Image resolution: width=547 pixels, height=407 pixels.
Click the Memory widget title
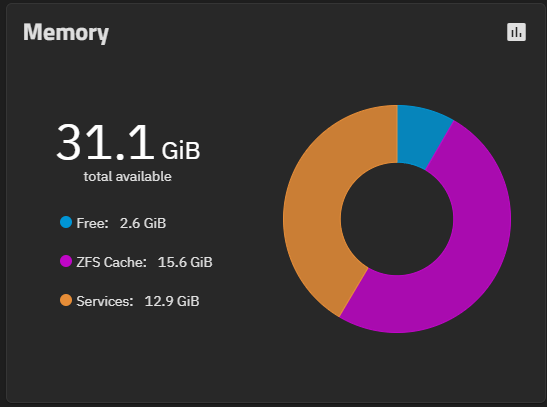click(66, 33)
